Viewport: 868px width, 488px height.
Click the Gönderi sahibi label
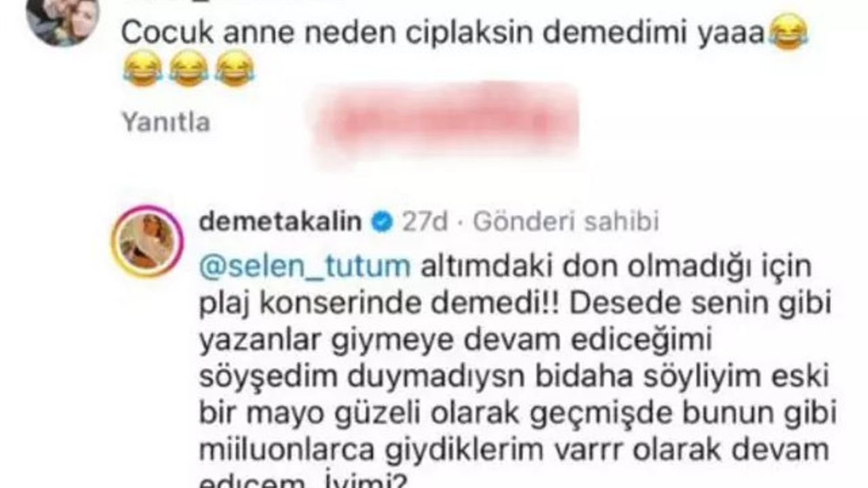[x=566, y=222]
